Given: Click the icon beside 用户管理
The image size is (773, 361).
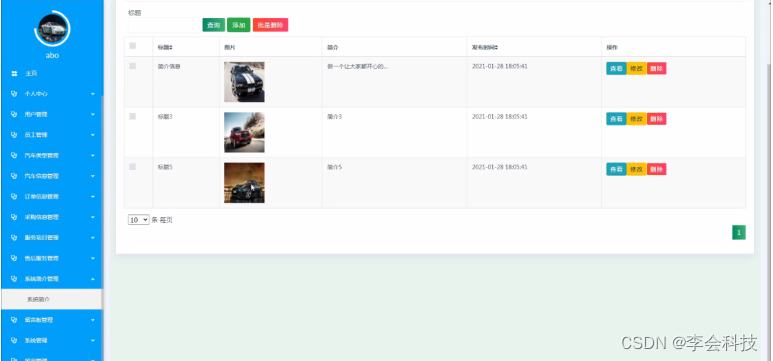Looking at the screenshot, I should (14, 114).
